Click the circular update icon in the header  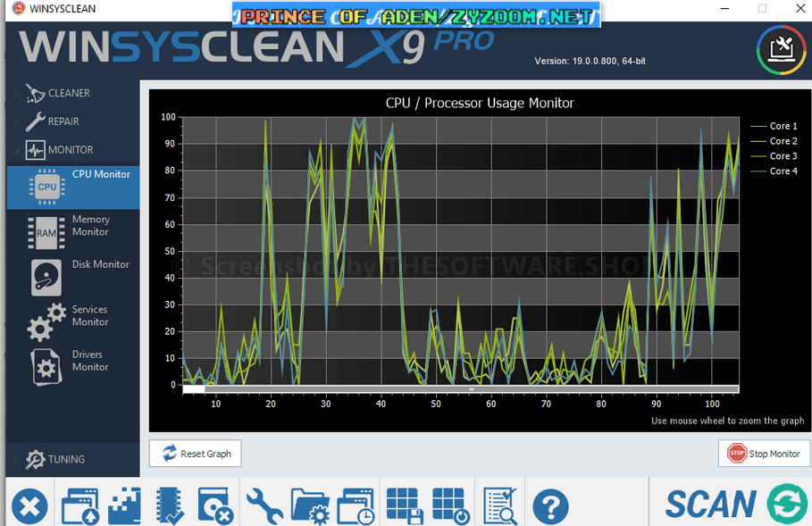pyautogui.click(x=781, y=50)
